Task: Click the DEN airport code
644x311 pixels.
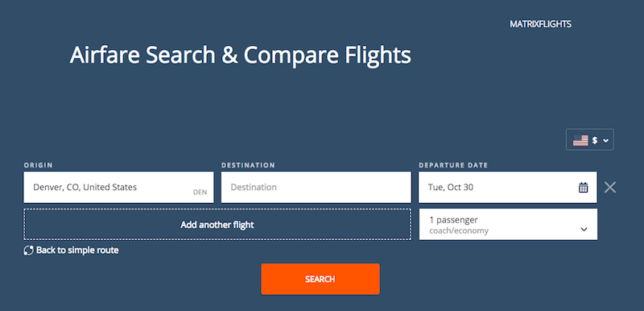Action: pyautogui.click(x=200, y=193)
